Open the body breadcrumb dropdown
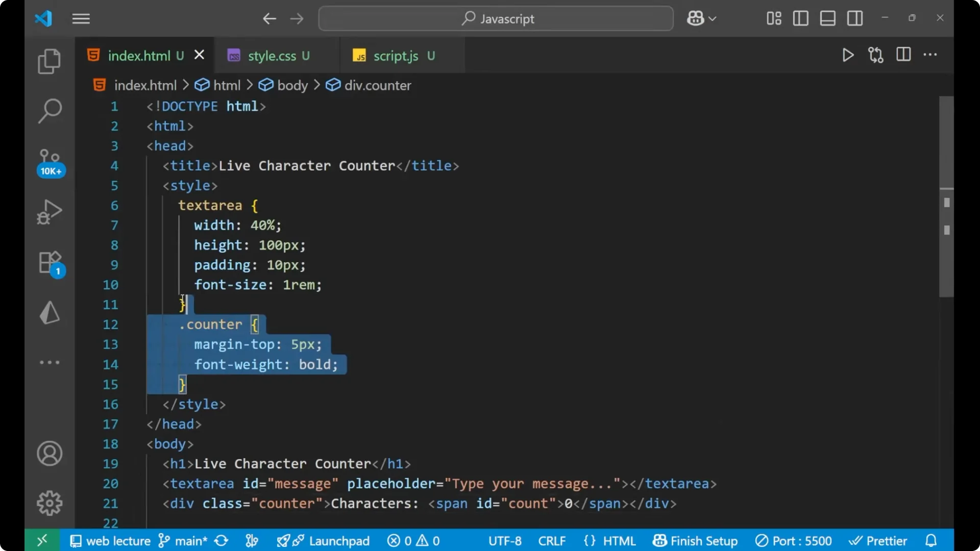Screen dimensions: 980x551 coord(292,85)
